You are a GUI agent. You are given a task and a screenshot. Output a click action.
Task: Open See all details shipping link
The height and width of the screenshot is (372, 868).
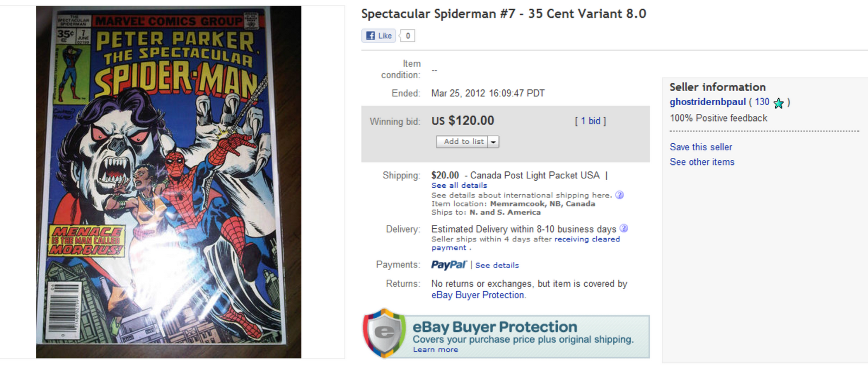coord(459,185)
